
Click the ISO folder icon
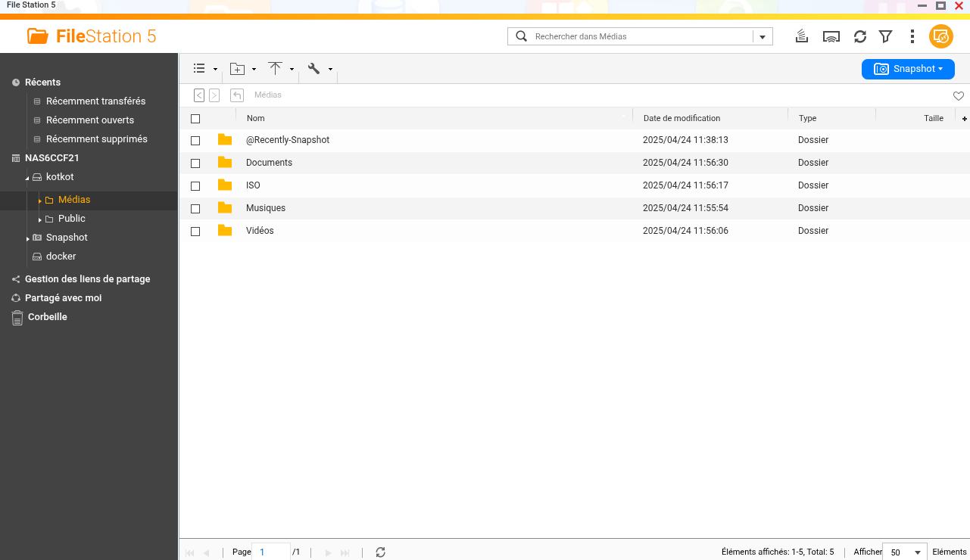(x=225, y=185)
